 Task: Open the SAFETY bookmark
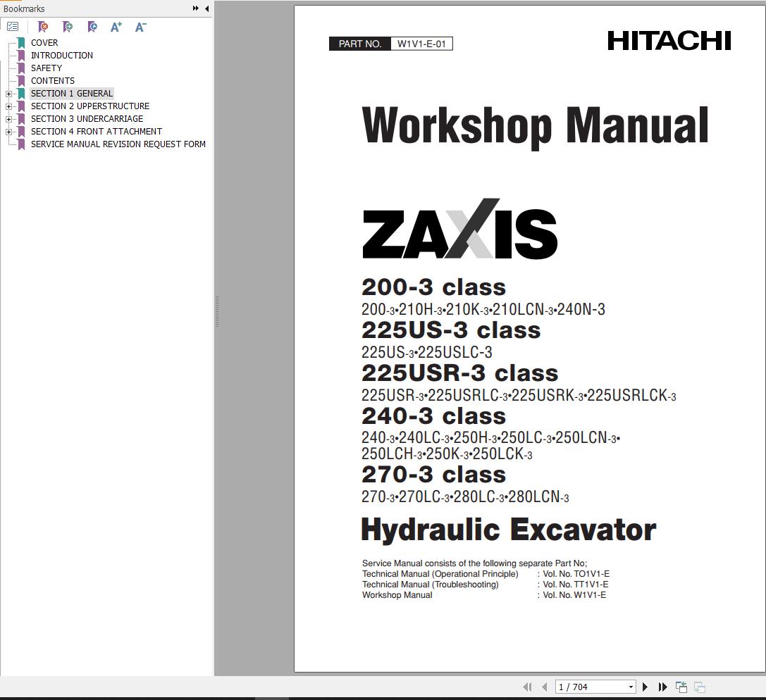coord(47,68)
